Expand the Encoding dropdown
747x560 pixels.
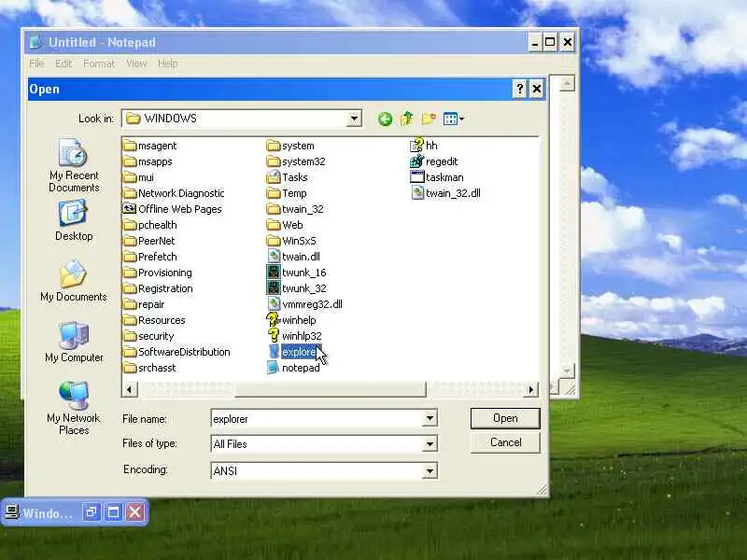click(x=430, y=470)
